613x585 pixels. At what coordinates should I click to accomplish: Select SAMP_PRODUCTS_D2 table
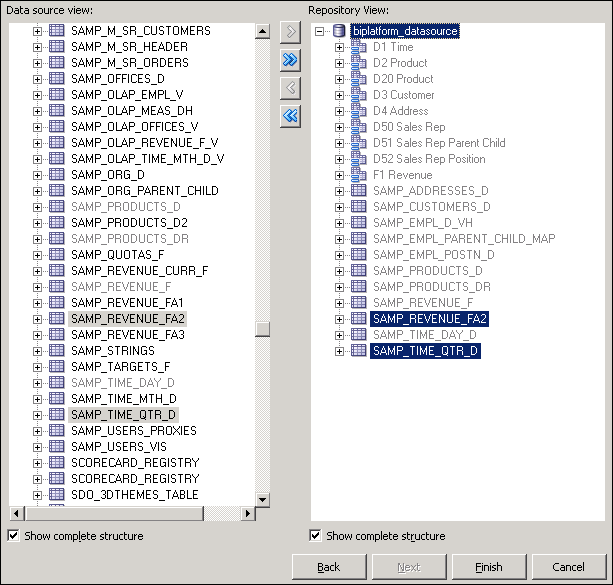129,223
